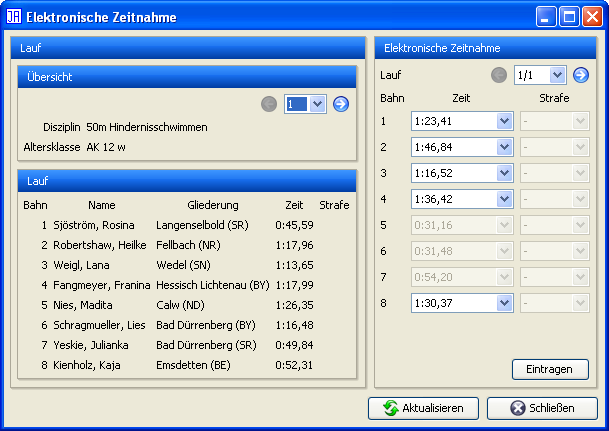609x431 pixels.
Task: Click Emsdetten (BE) cell
Action: [x=193, y=365]
